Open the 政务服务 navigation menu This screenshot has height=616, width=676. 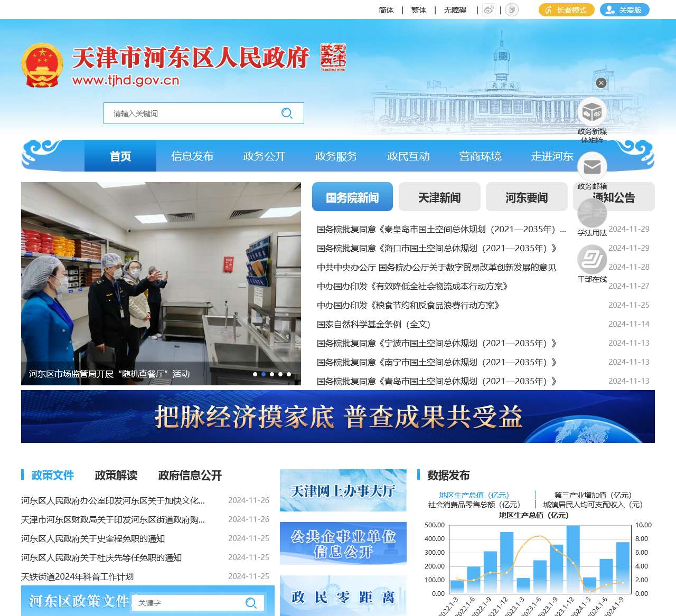[335, 156]
